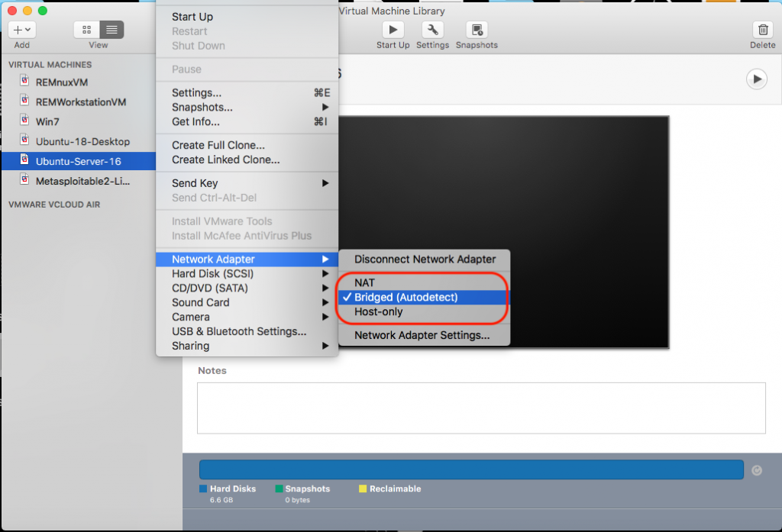
Task: Click the VIRTUAL MACHINES section header
Action: pos(50,65)
